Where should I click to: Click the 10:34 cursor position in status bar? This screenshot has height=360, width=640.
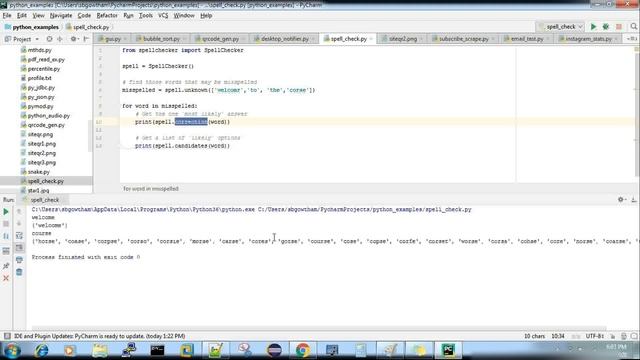[558, 336]
